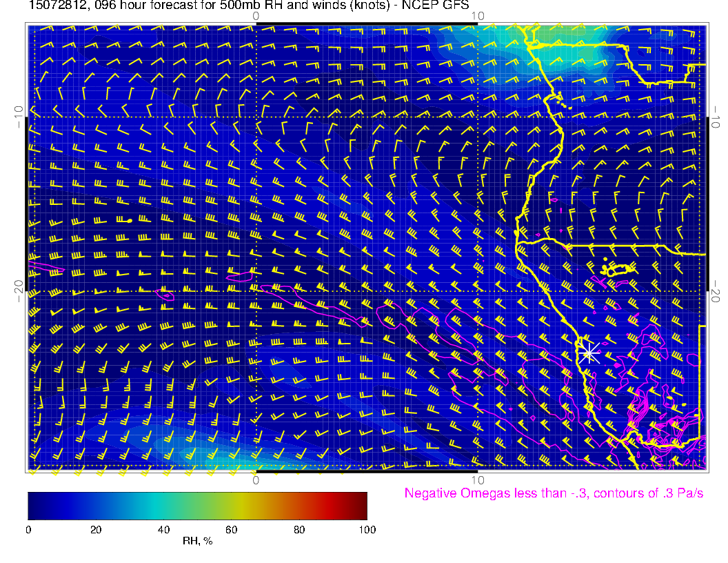Viewport: 728px width, 563px height.
Task: Click the 'RH, %' colorbar label
Action: coord(197,541)
